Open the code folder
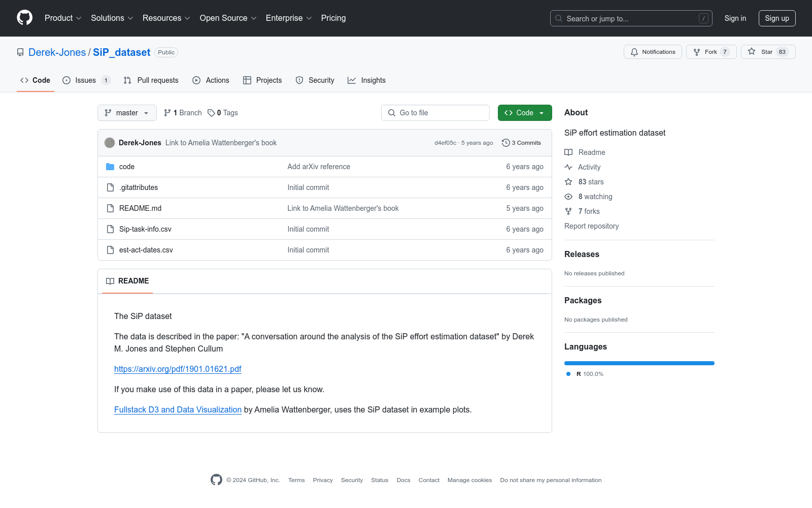Image resolution: width=812 pixels, height=508 pixels. [127, 167]
